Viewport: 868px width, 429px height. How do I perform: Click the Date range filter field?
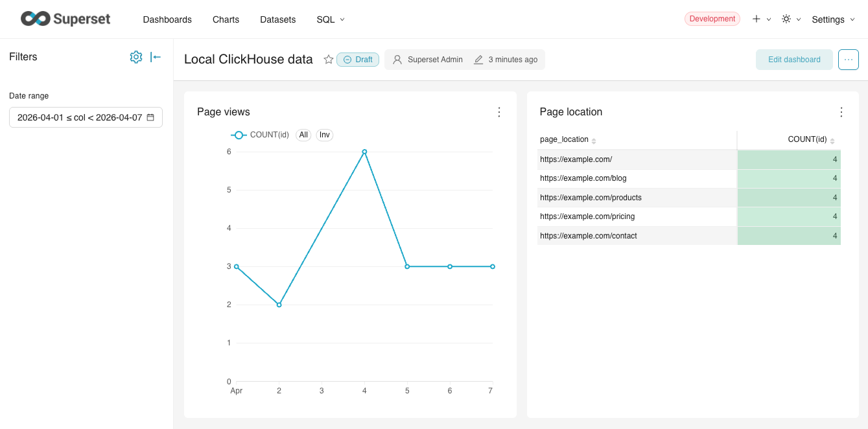coord(80,118)
